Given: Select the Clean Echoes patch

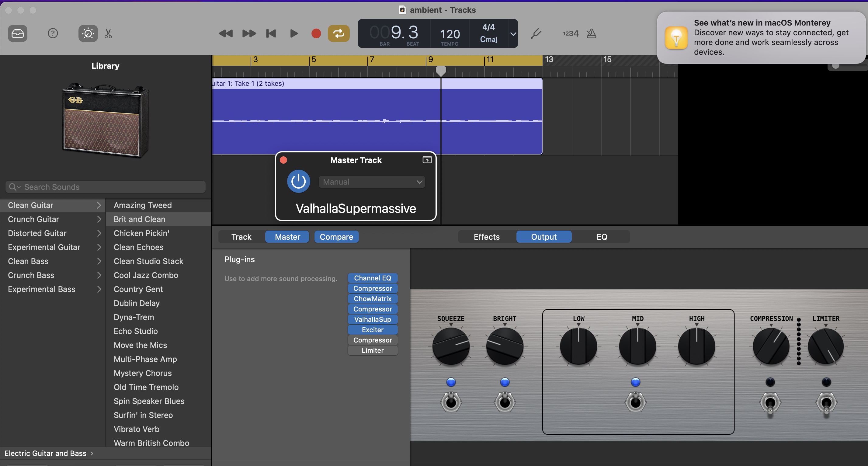Looking at the screenshot, I should (138, 247).
